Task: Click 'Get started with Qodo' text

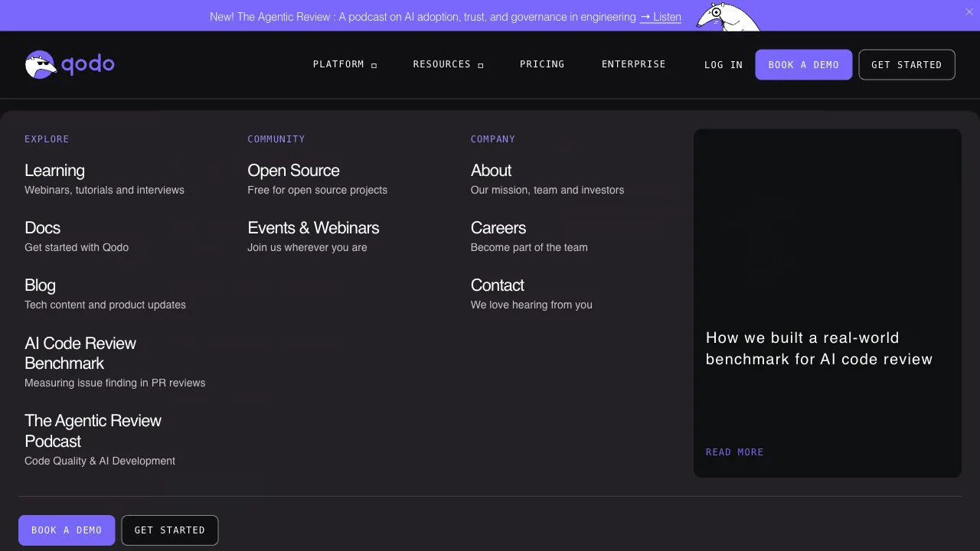Action: [x=77, y=247]
